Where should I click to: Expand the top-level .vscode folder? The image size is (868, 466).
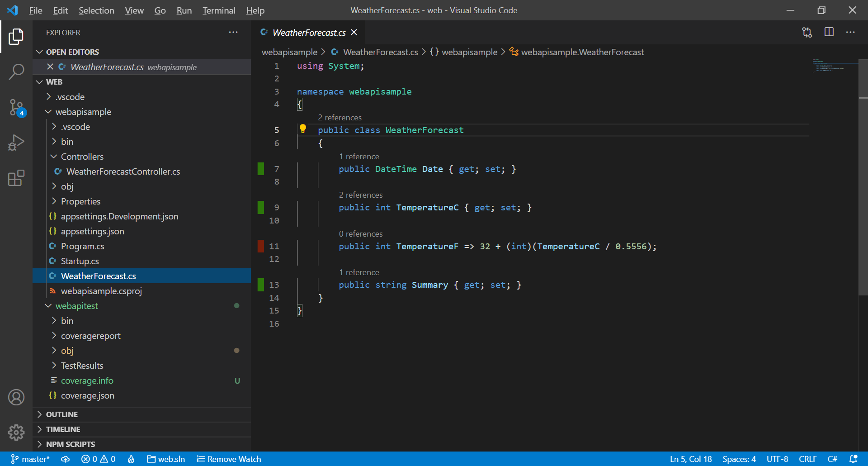pos(142,96)
